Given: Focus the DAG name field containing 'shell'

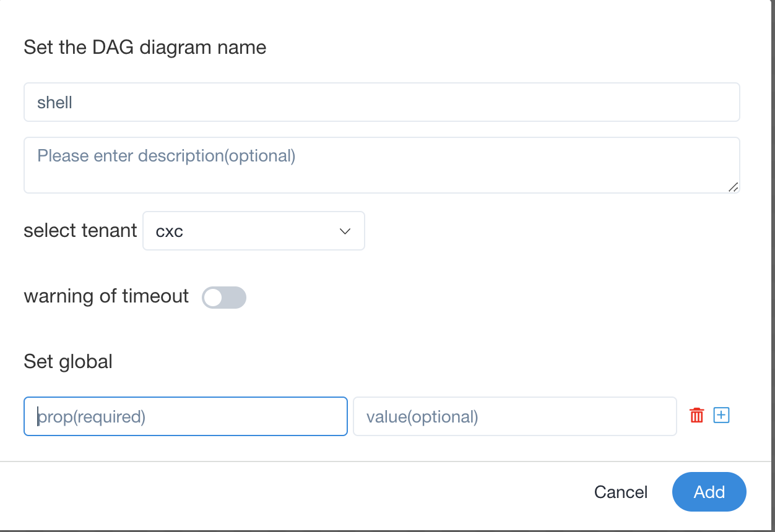Looking at the screenshot, I should 381,102.
